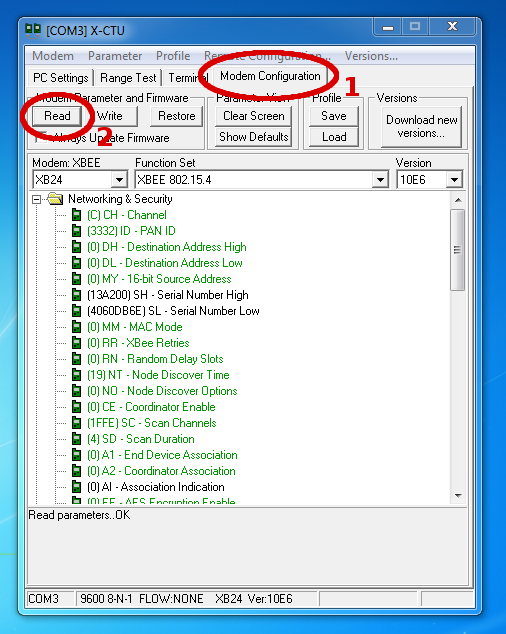
Task: Click the parameter list scrollbar down arrow
Action: coord(458,496)
